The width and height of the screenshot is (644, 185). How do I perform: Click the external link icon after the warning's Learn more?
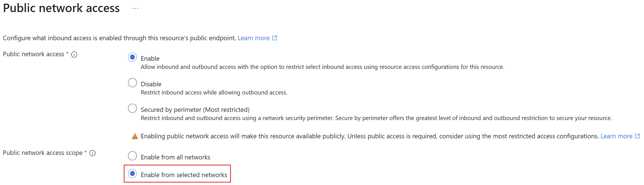pos(637,136)
